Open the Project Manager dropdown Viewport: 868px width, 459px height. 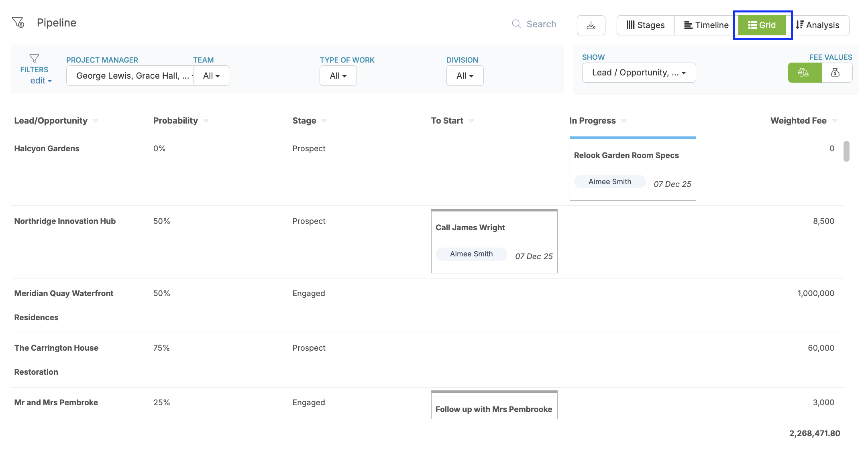pyautogui.click(x=130, y=76)
